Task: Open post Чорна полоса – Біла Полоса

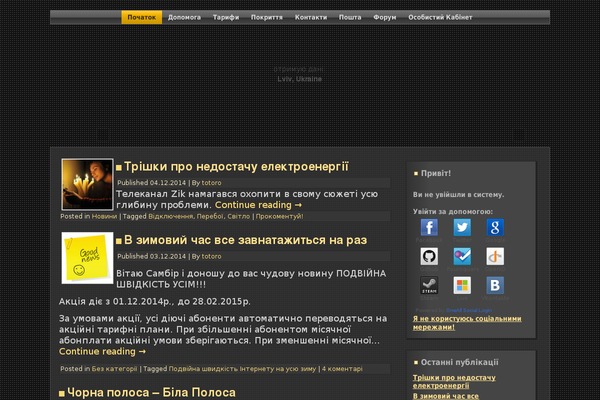Action: (151, 392)
